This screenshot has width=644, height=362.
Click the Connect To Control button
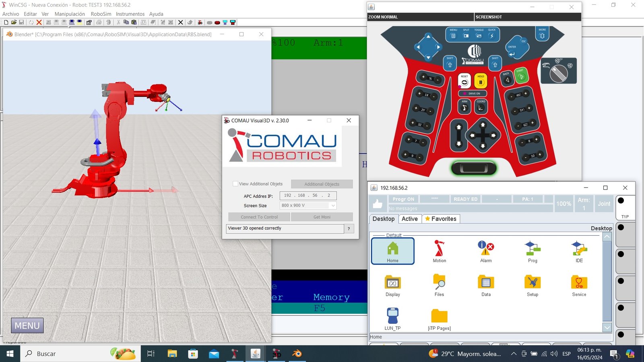(x=259, y=217)
